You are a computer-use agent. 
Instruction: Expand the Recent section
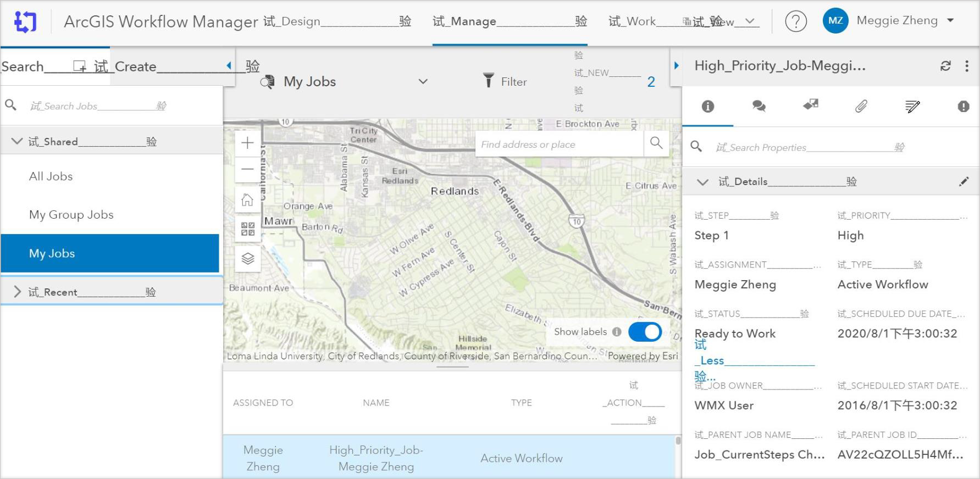pos(17,292)
